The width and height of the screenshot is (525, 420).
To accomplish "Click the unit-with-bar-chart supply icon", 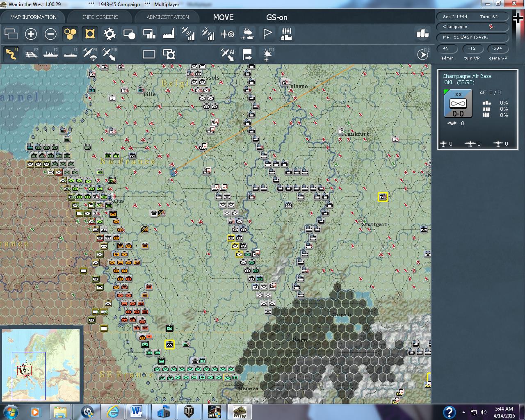I will (149, 34).
